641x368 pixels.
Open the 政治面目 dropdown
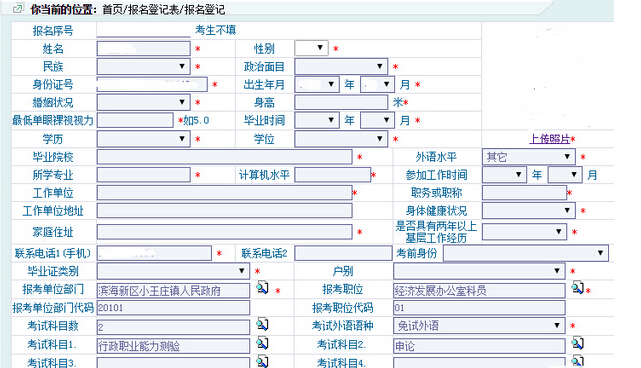[341, 66]
